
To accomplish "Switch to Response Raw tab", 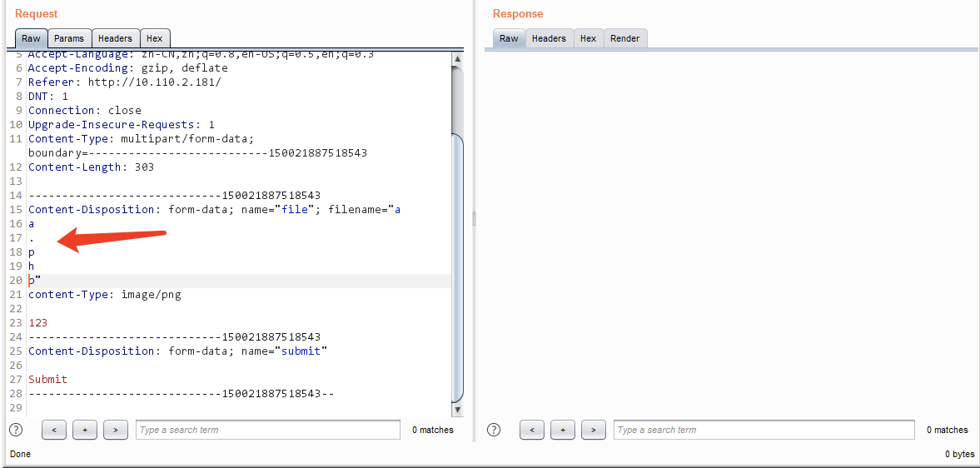I will (509, 38).
